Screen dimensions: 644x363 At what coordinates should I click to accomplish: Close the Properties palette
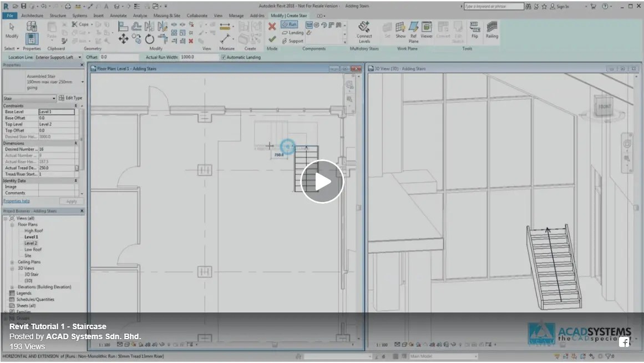point(82,65)
